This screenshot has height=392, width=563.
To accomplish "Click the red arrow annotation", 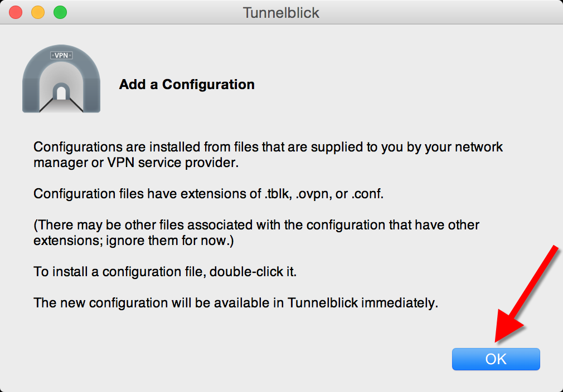I will coord(527,292).
